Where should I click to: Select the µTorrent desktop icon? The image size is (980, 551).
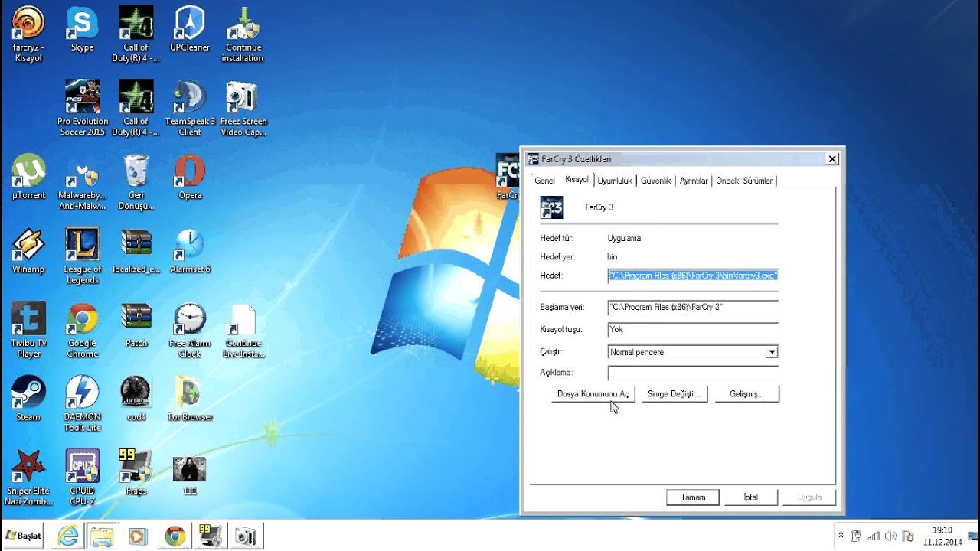[x=28, y=177]
